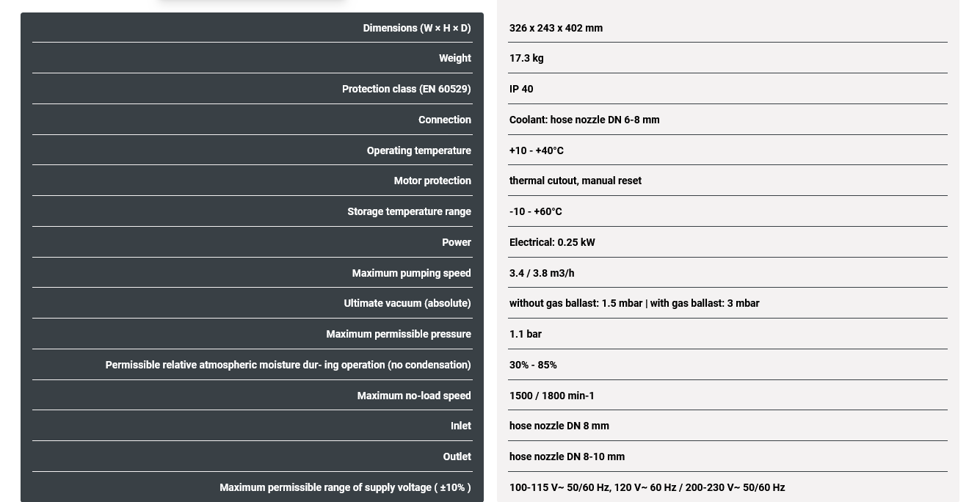980x502 pixels.
Task: Click the 1.1 bar pressure value
Action: click(x=526, y=334)
